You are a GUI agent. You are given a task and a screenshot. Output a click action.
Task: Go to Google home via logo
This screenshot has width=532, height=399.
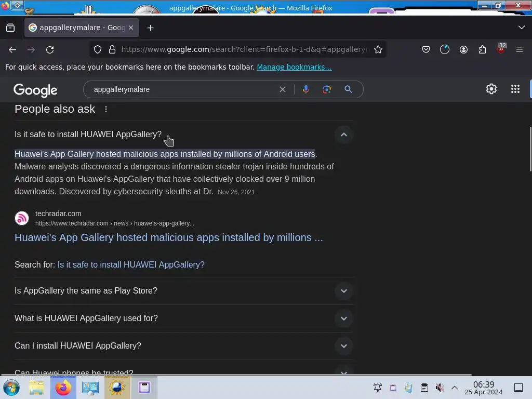tap(35, 90)
